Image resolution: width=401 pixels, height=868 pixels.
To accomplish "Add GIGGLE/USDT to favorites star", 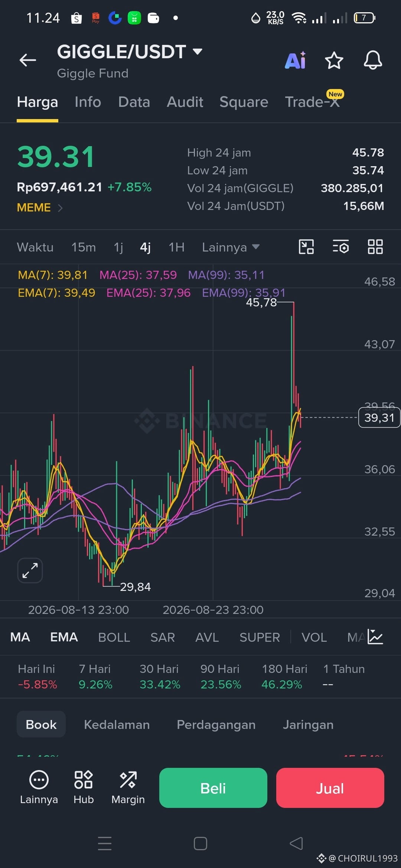I will pos(334,60).
